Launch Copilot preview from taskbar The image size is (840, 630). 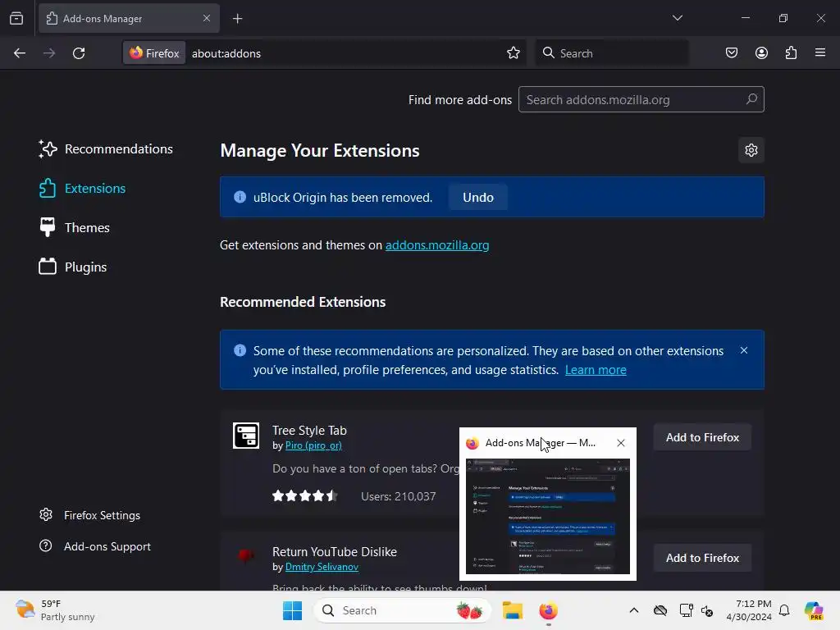pos(814,610)
